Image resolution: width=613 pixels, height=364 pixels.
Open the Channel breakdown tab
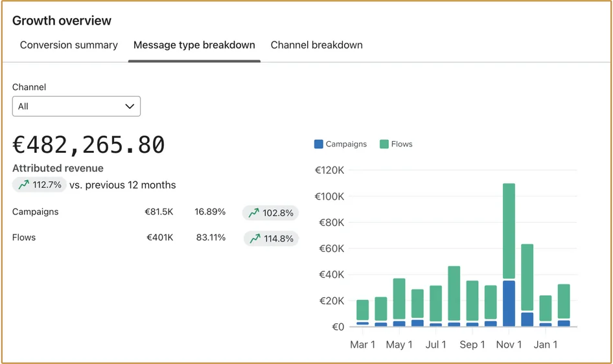(317, 45)
